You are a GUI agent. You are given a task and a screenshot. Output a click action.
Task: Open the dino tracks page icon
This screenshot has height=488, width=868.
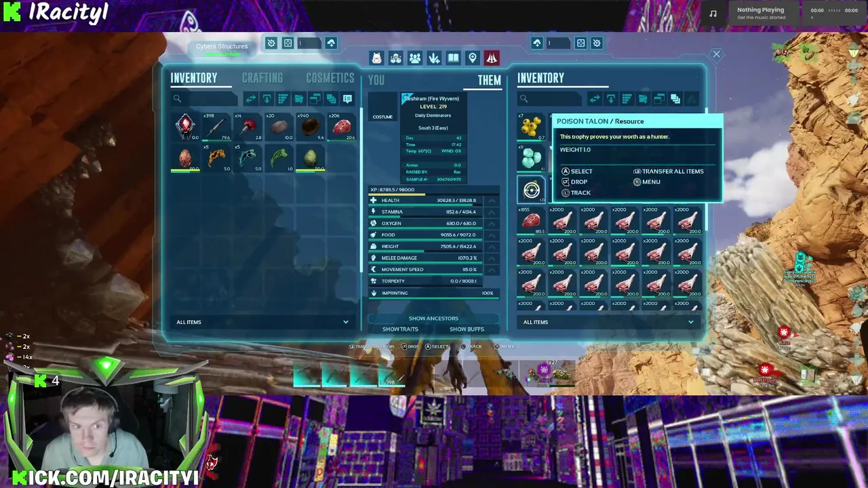pyautogui.click(x=434, y=58)
